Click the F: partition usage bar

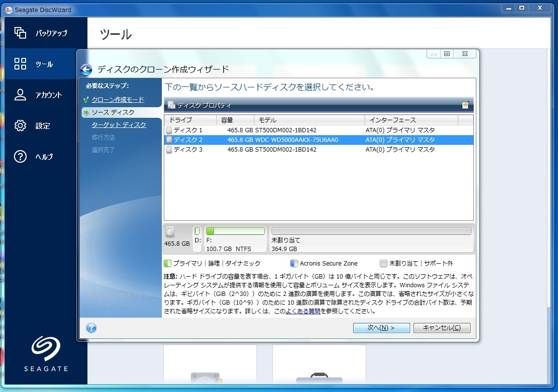[235, 231]
